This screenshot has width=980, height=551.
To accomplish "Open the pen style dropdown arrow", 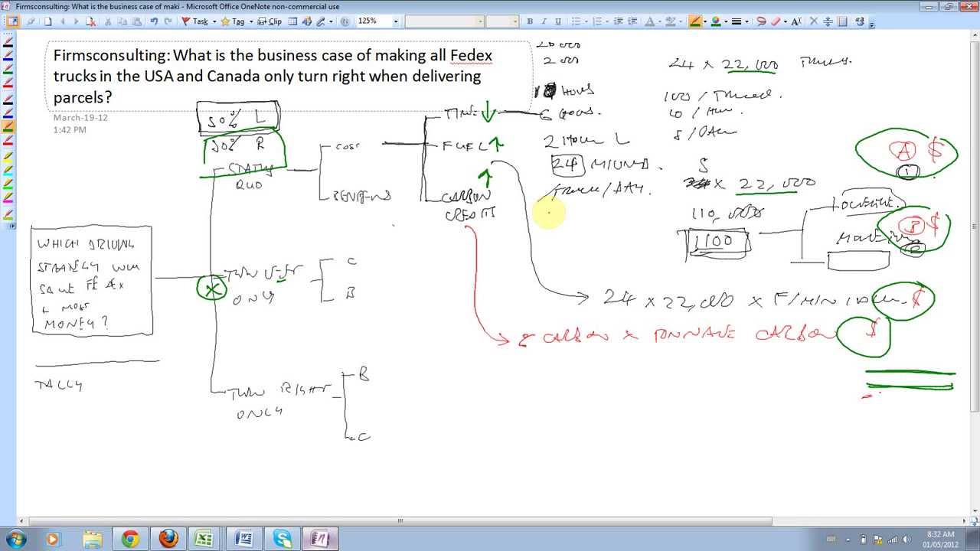I will tap(705, 21).
